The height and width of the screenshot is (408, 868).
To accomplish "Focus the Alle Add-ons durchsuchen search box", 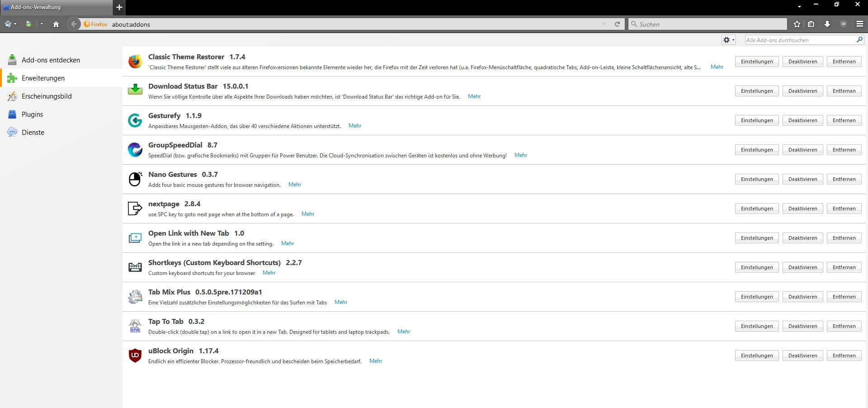I will pyautogui.click(x=804, y=40).
